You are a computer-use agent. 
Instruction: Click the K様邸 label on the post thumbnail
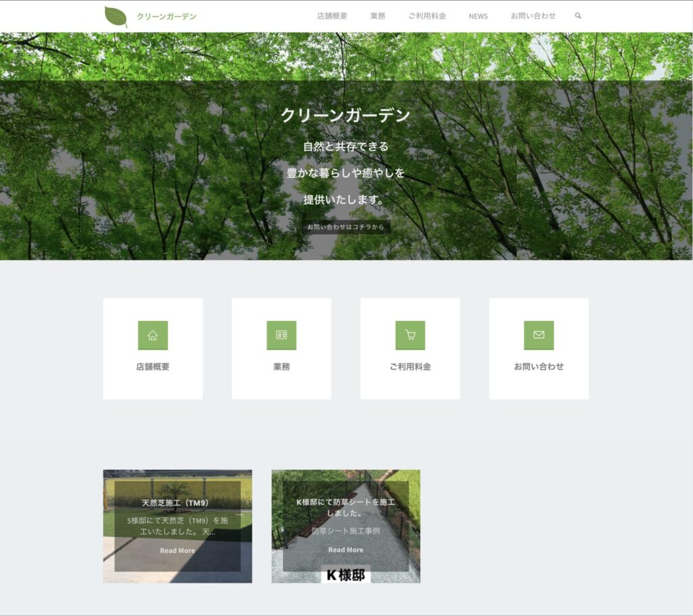click(346, 575)
